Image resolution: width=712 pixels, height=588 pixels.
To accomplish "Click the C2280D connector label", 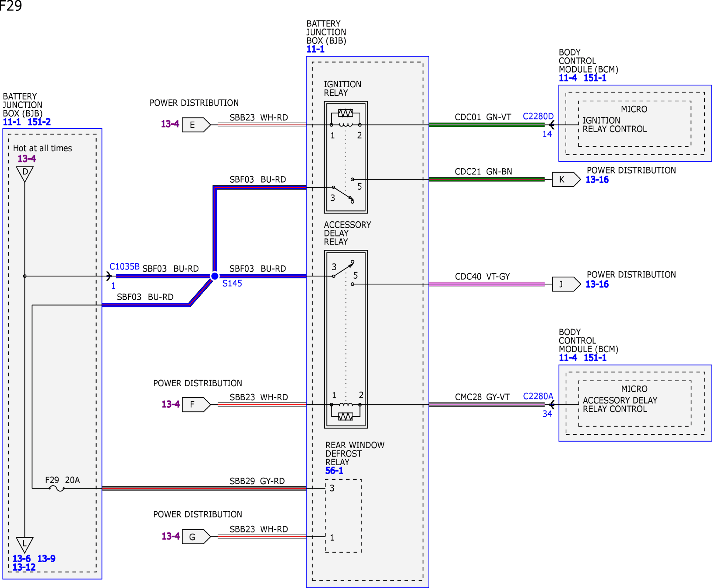I will click(x=538, y=116).
